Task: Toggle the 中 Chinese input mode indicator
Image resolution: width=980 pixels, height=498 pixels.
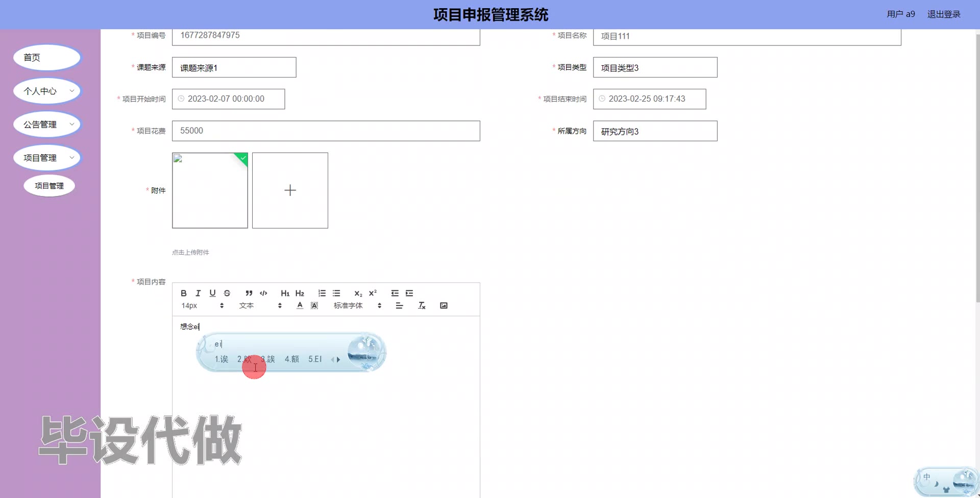Action: pyautogui.click(x=927, y=477)
